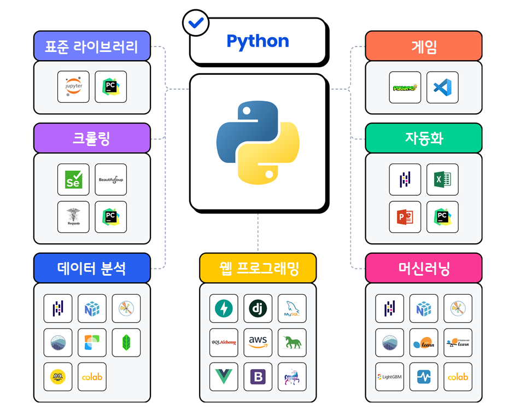Open the VS Code icon under 게임
The image size is (520, 420).
442,87
